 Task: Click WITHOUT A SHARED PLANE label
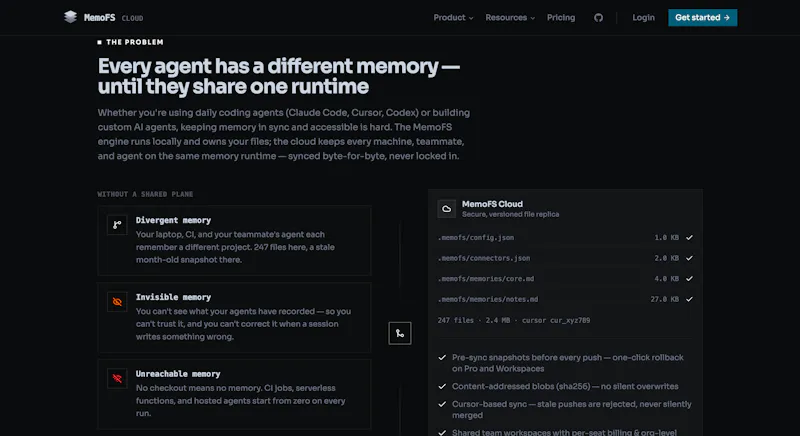(x=145, y=194)
